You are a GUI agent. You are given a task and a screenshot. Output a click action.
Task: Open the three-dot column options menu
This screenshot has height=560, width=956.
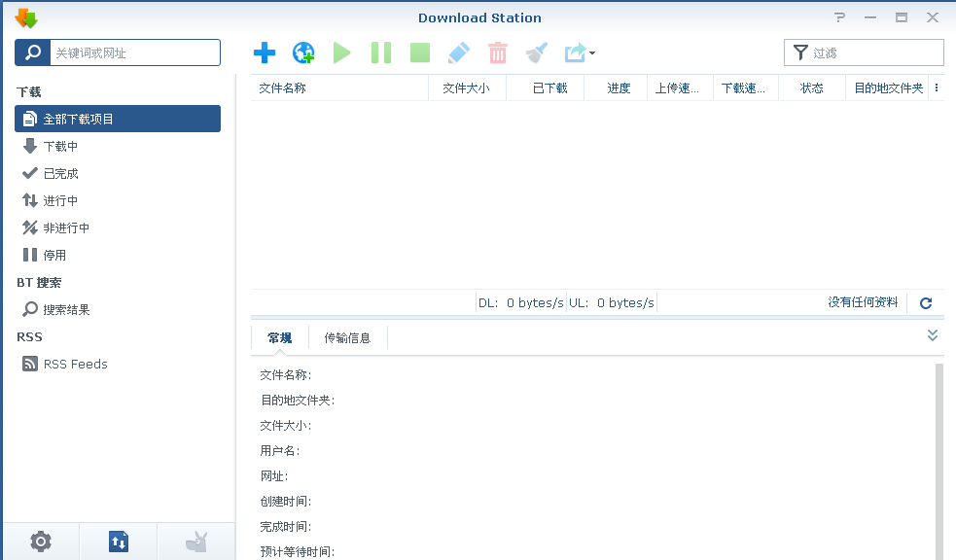pyautogui.click(x=937, y=88)
